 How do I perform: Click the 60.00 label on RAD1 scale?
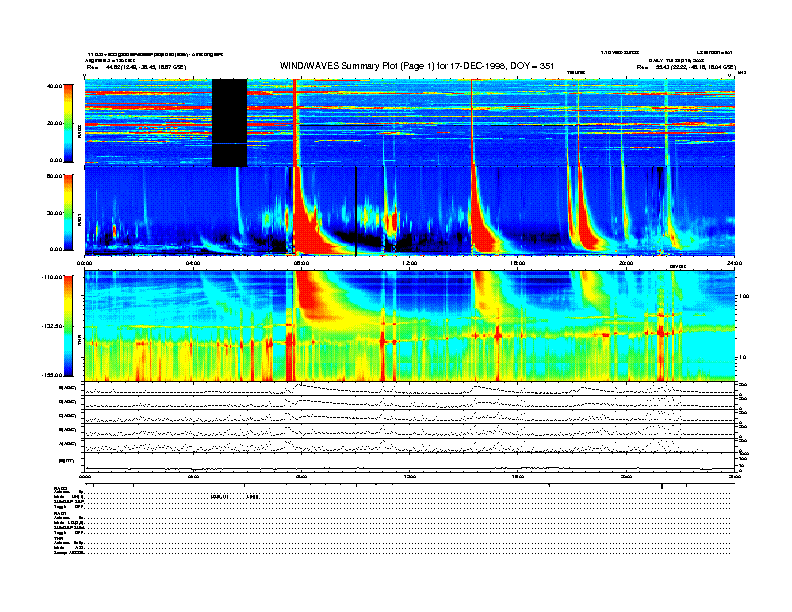54,176
